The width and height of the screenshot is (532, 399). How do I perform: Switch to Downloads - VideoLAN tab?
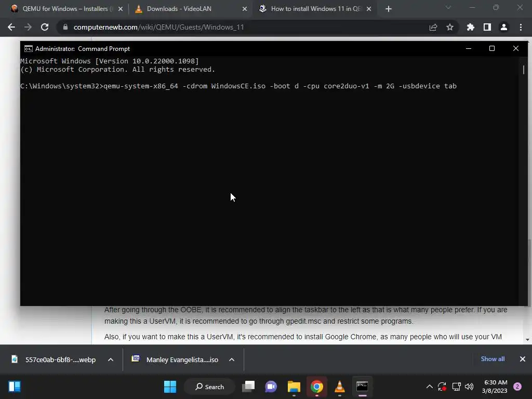point(191,9)
